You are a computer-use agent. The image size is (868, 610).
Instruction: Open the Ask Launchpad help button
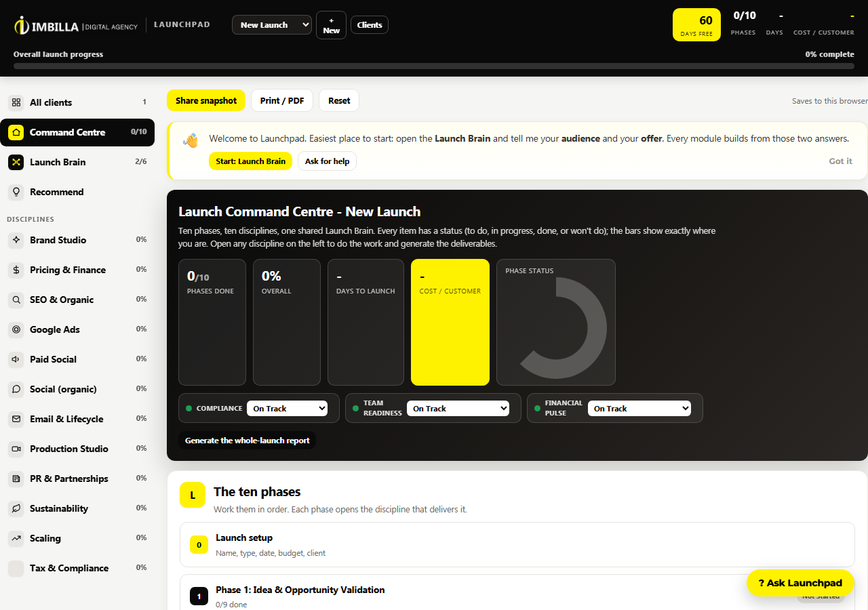tap(800, 583)
